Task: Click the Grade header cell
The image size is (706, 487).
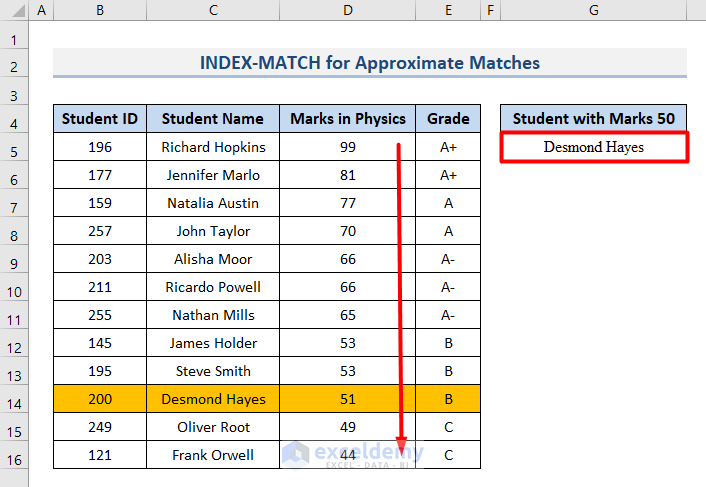Action: [x=448, y=119]
